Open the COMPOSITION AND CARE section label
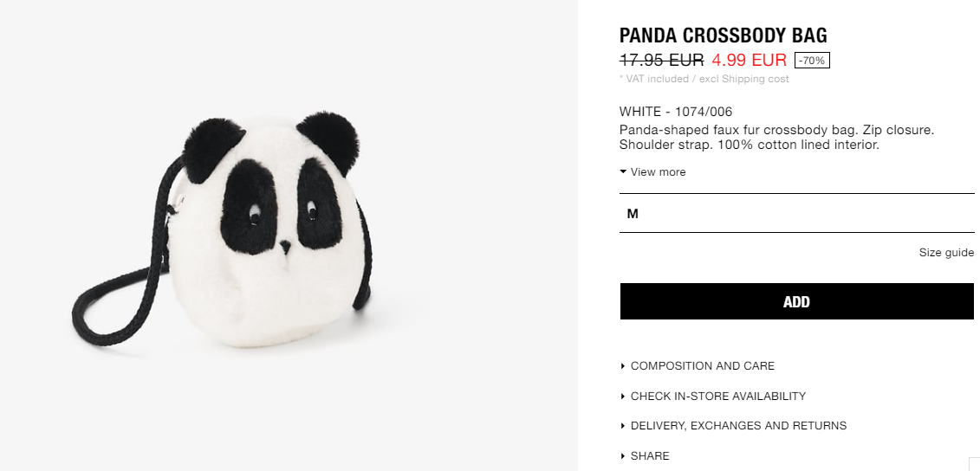The height and width of the screenshot is (471, 980). pos(703,366)
